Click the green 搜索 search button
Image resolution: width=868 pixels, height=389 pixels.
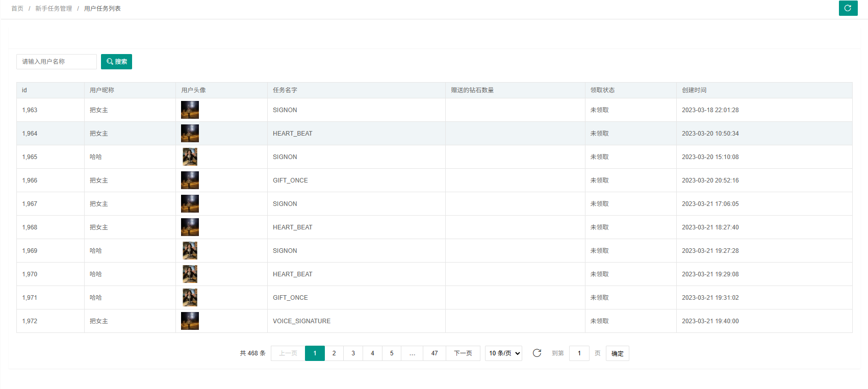click(x=116, y=62)
